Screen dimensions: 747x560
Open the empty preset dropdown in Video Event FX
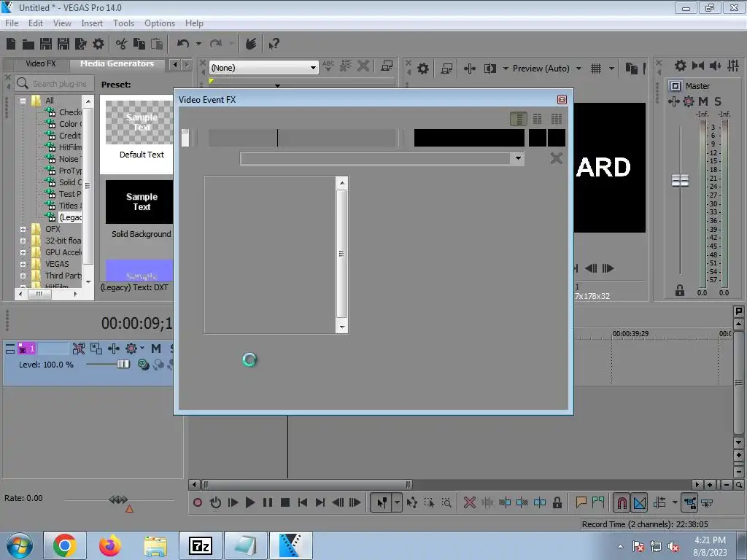coord(518,158)
